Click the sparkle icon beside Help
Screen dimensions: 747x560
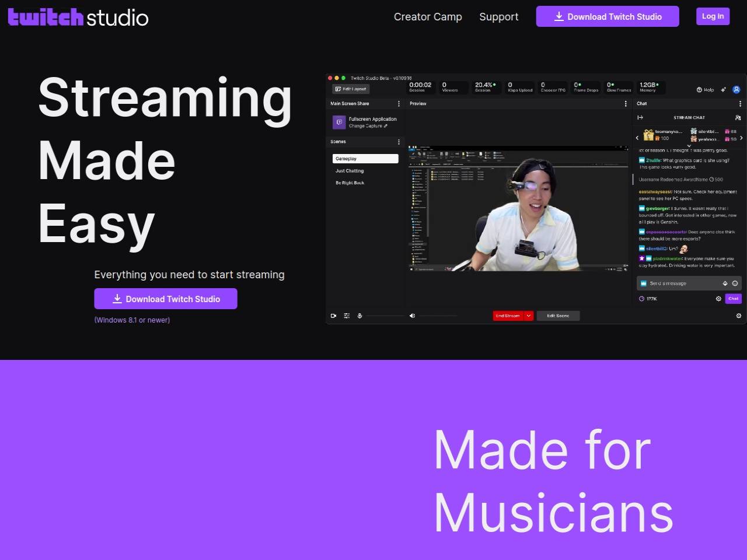click(x=724, y=90)
